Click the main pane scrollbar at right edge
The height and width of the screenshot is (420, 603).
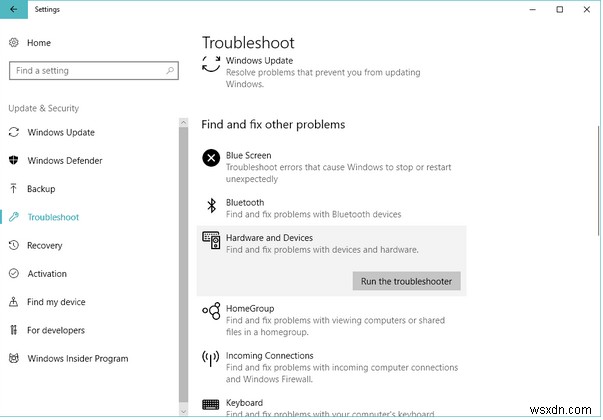click(x=599, y=180)
